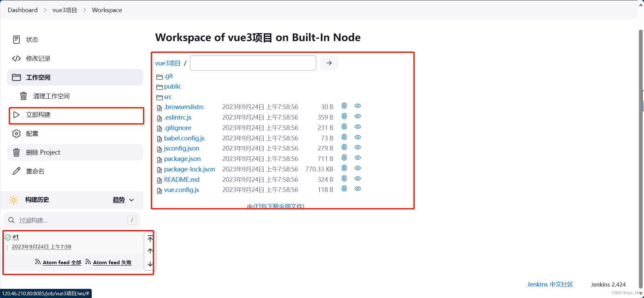Screen dimensions: 644x298
Task: Submit path with the arrow button
Action: pos(329,63)
